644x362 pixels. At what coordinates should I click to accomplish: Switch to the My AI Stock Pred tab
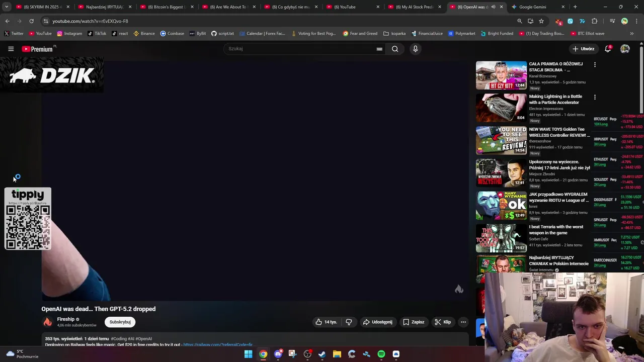(x=414, y=7)
